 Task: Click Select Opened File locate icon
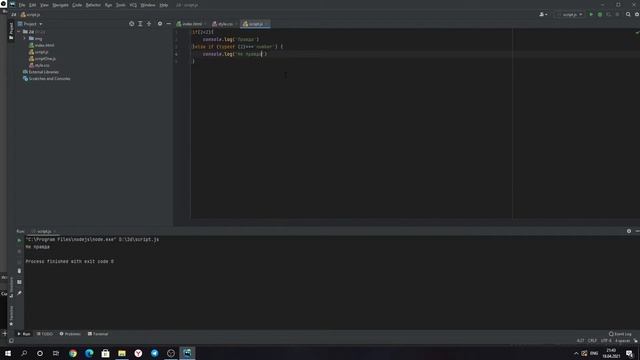point(131,24)
